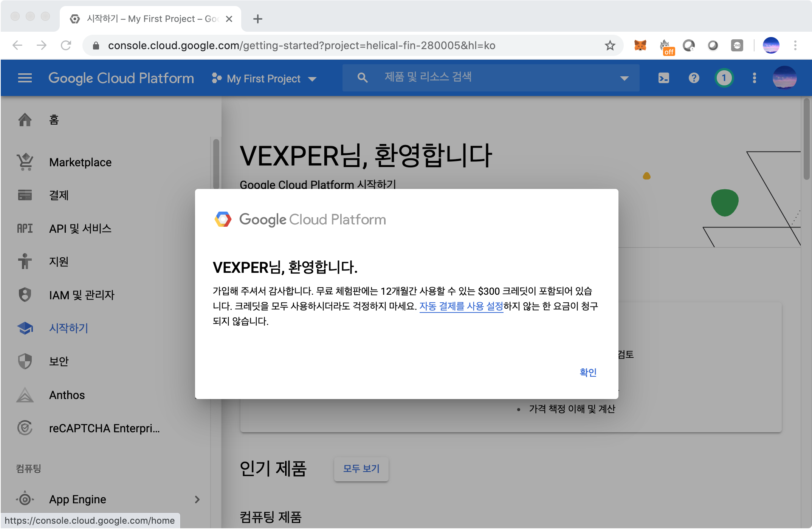
Task: Click MetaMask fox extension icon
Action: point(640,45)
